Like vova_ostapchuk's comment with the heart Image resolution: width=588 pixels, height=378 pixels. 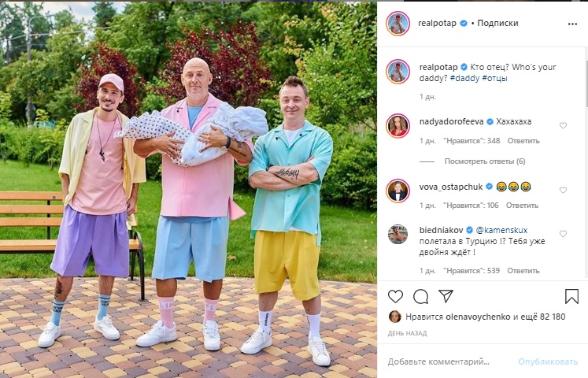[563, 190]
